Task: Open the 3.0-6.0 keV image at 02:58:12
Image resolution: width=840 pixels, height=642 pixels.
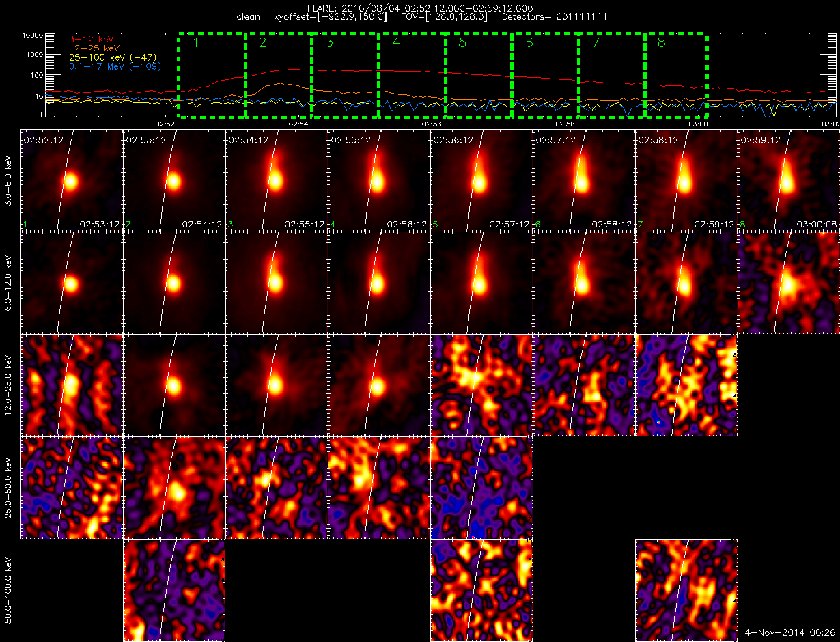Action: [x=686, y=180]
